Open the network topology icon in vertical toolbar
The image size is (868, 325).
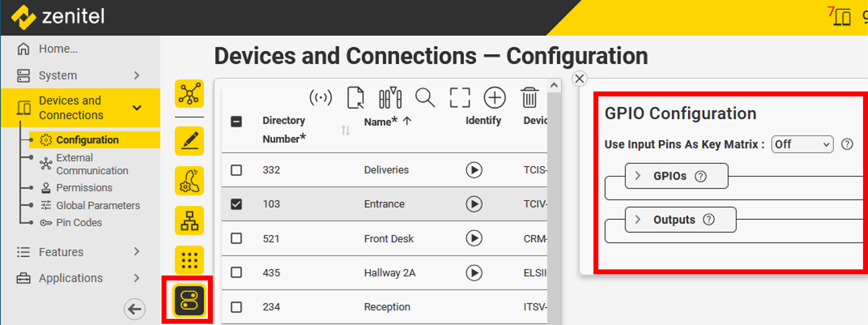pos(189,94)
